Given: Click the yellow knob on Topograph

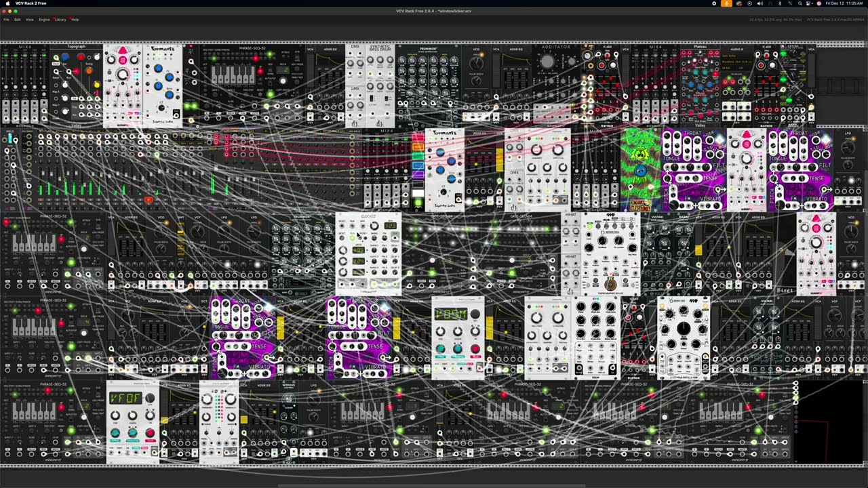Looking at the screenshot, I should (96, 85).
